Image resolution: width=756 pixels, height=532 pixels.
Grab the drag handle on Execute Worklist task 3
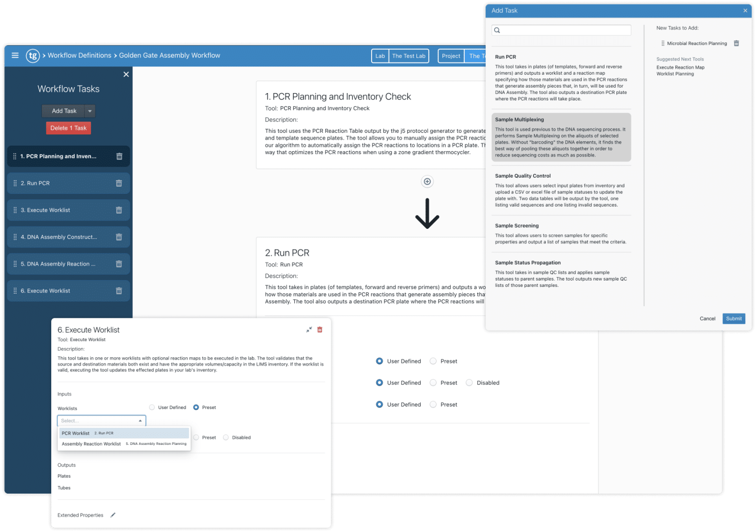coord(14,210)
